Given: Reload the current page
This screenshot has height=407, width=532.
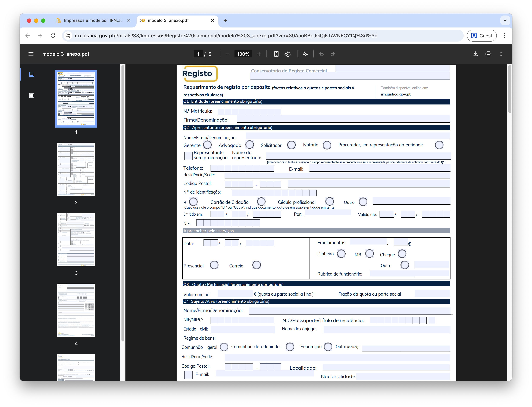Looking at the screenshot, I should click(x=53, y=36).
